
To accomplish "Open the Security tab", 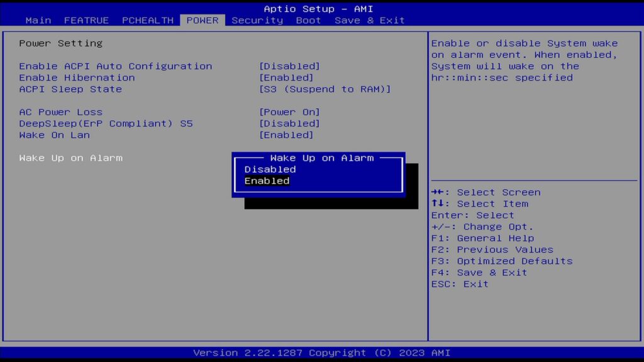I will (x=257, y=20).
